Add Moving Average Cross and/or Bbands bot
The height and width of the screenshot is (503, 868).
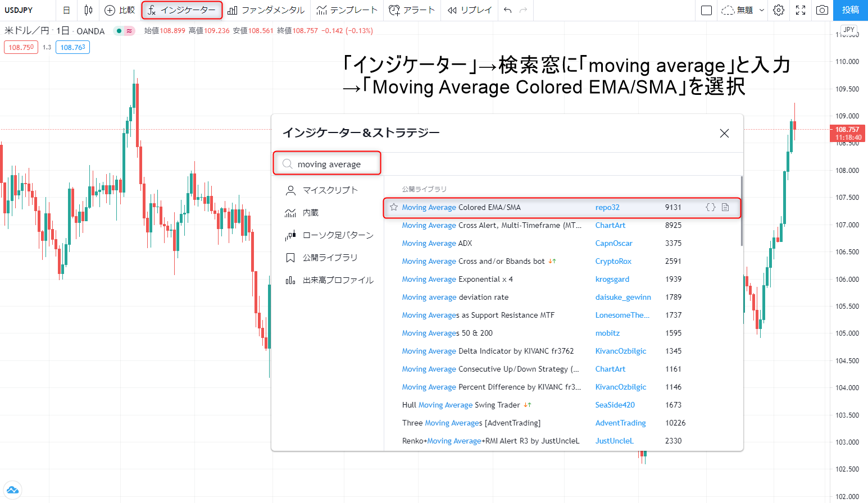click(474, 261)
